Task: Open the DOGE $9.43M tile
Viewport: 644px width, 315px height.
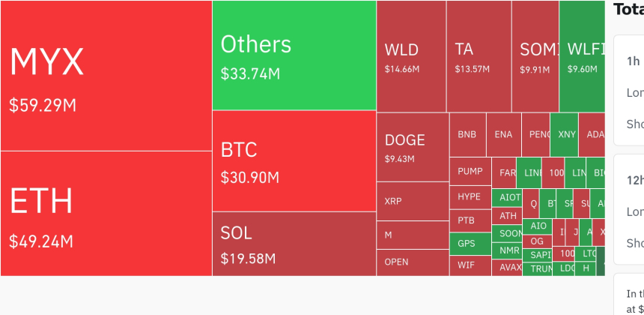Action: tap(412, 147)
